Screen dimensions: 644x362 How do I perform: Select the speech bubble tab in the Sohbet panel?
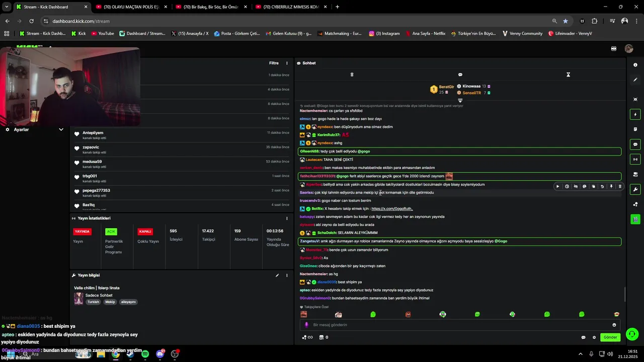pyautogui.click(x=460, y=74)
